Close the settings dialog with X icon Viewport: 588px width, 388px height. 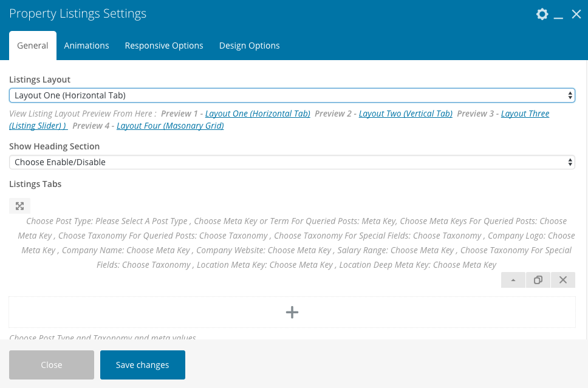[x=576, y=14]
